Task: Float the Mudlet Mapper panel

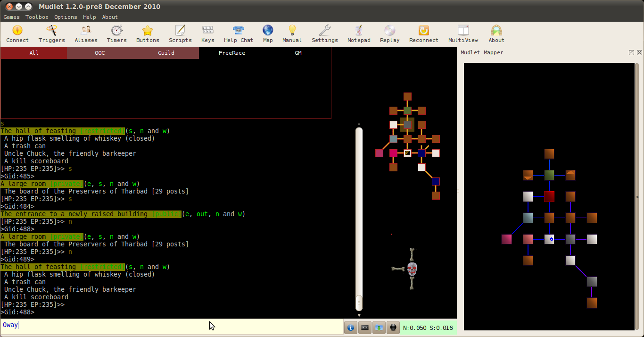Action: 632,53
